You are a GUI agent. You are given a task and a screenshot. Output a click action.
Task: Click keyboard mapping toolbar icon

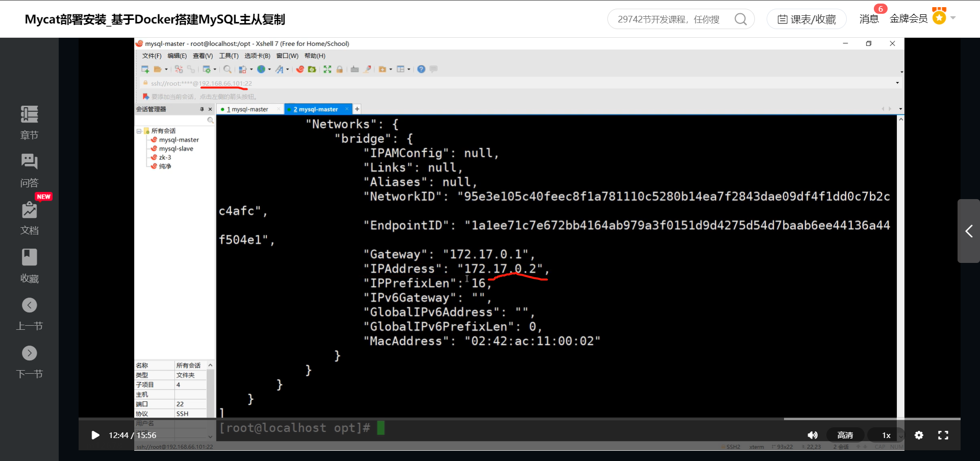tap(355, 69)
